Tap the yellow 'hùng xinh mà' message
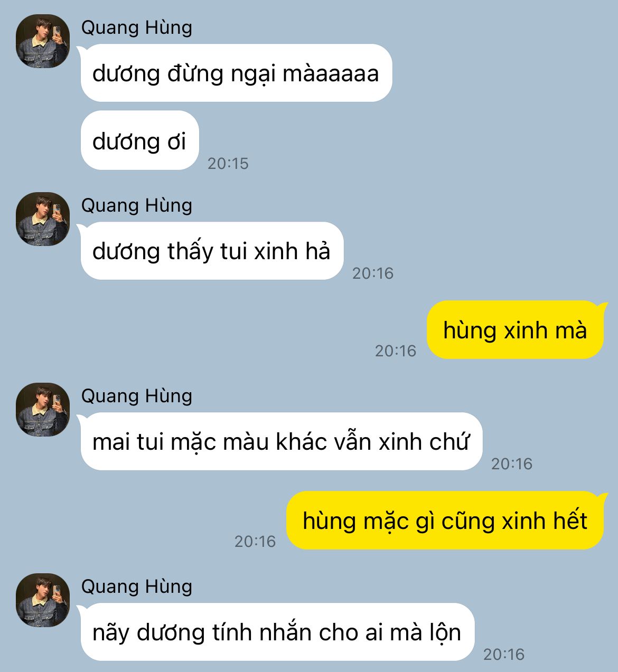The width and height of the screenshot is (618, 672). [x=515, y=330]
